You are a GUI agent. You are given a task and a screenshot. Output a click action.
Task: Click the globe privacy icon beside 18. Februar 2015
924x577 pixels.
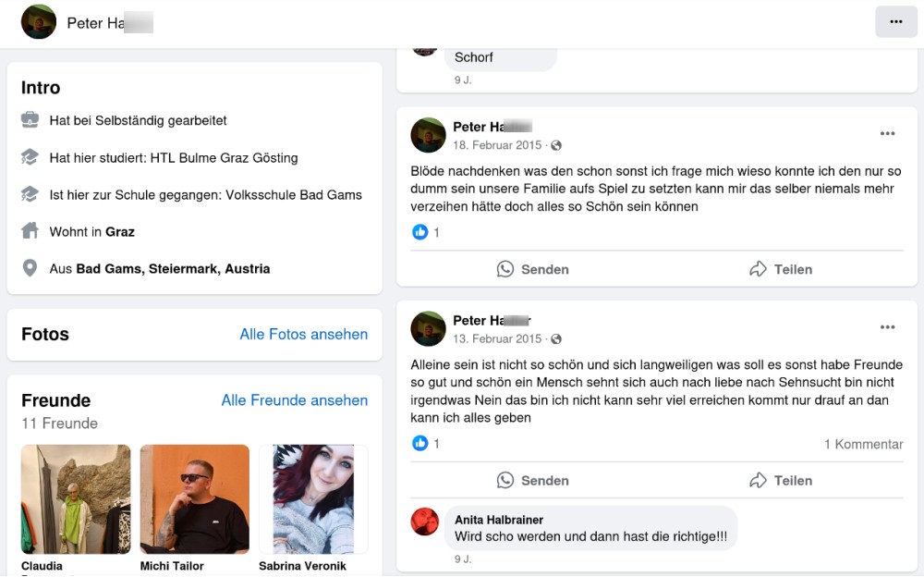click(x=556, y=146)
